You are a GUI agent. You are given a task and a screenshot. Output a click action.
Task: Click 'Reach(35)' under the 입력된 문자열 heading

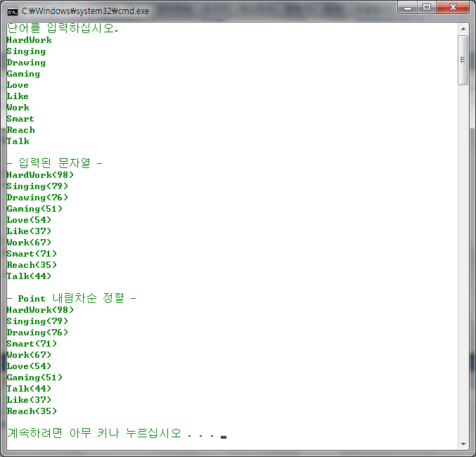coord(32,265)
